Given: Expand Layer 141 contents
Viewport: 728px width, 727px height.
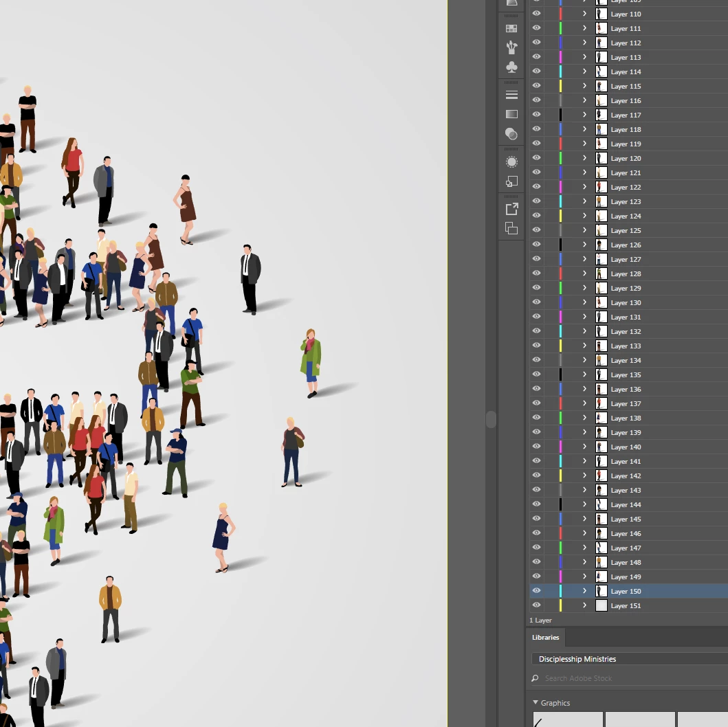Looking at the screenshot, I should tap(584, 461).
